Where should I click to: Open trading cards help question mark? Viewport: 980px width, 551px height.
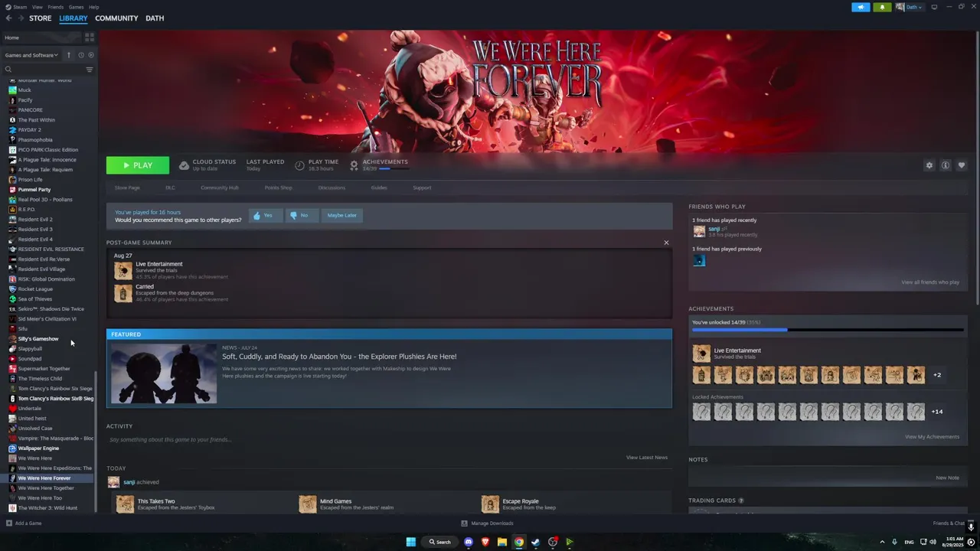[x=740, y=500]
